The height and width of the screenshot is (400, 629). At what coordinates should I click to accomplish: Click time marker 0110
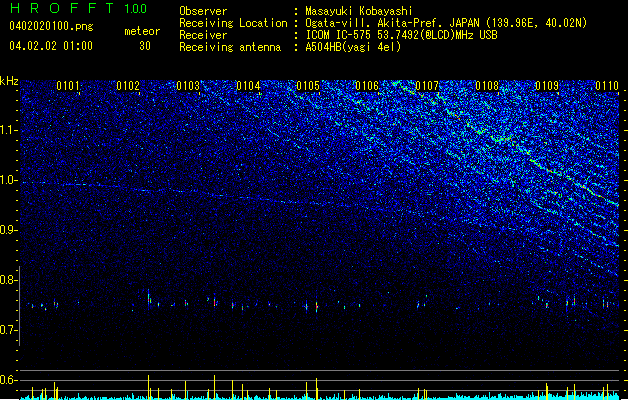coord(607,86)
